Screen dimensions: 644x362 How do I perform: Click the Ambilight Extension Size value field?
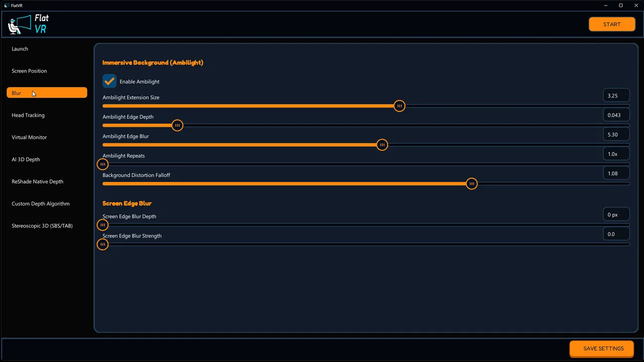point(616,96)
